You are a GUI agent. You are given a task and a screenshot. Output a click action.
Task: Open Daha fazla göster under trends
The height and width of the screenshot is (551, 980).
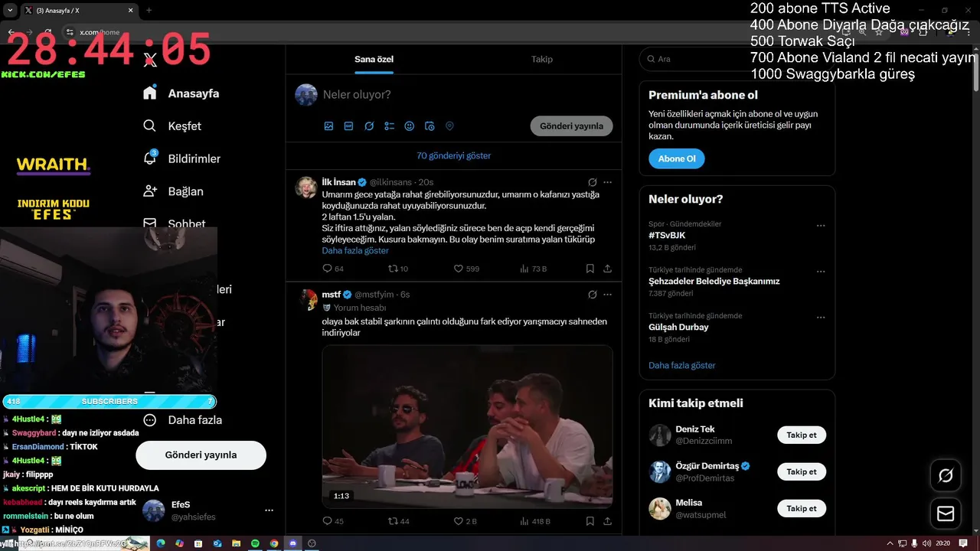[682, 366]
